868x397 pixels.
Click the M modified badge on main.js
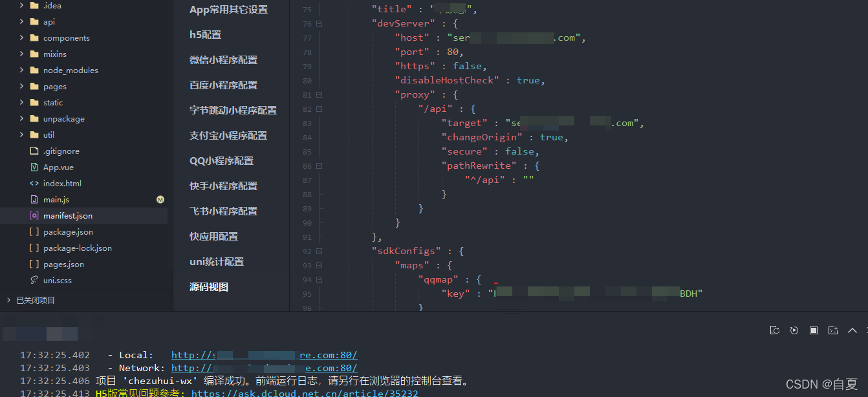click(160, 200)
